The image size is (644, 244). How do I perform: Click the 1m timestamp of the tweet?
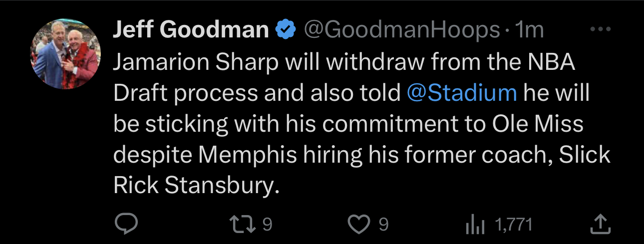pyautogui.click(x=530, y=31)
